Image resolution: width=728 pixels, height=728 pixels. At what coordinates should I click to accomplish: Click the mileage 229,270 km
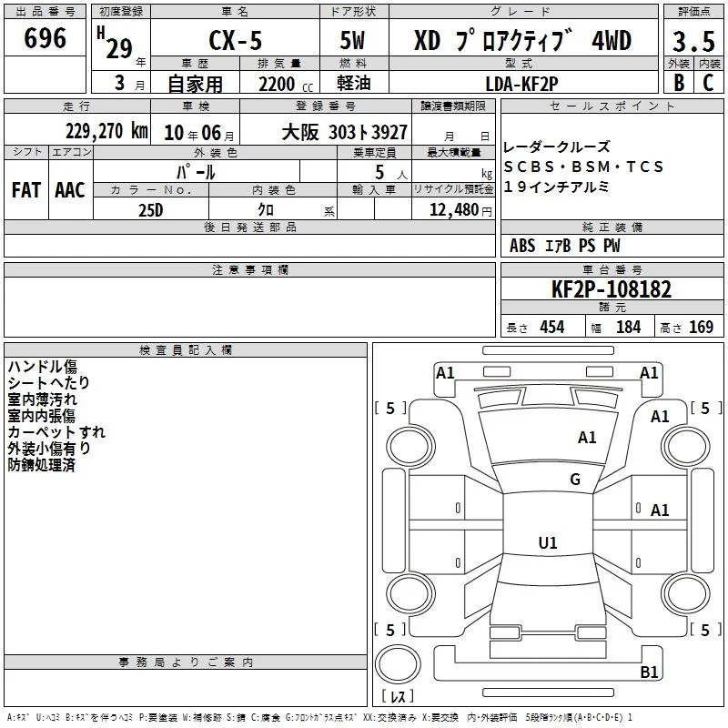[106, 131]
